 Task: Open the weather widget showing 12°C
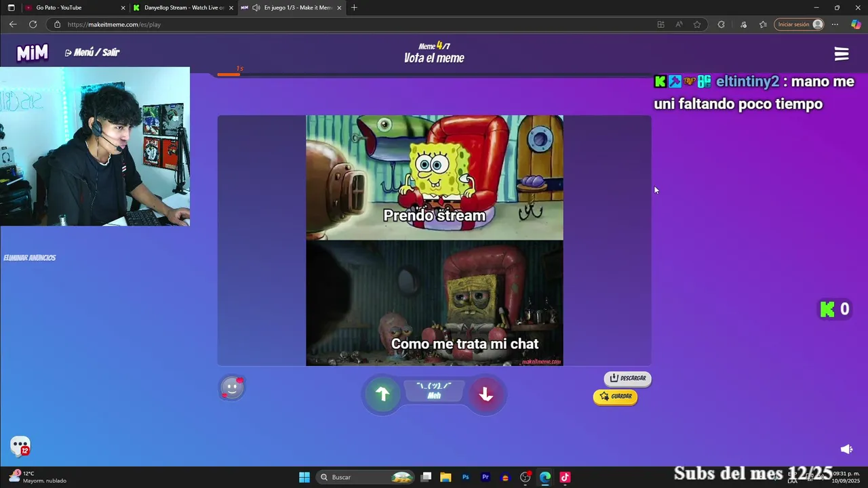point(38,477)
